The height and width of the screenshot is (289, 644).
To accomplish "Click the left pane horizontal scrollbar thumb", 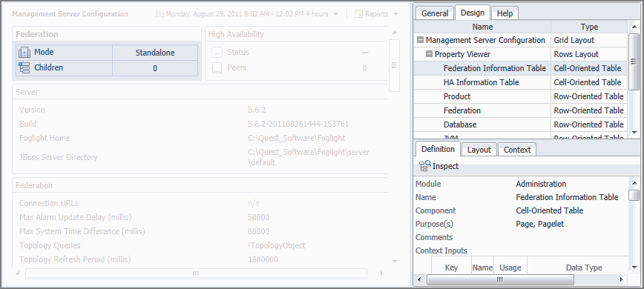I will [196, 273].
